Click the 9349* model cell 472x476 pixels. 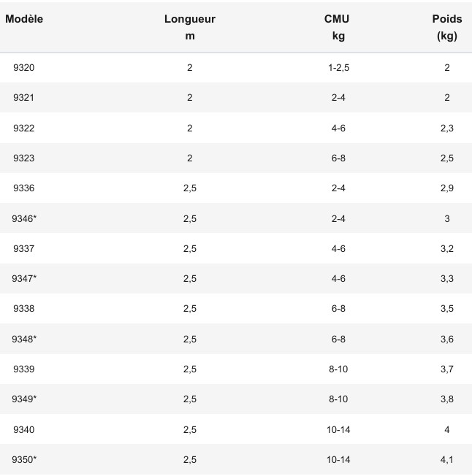click(24, 399)
